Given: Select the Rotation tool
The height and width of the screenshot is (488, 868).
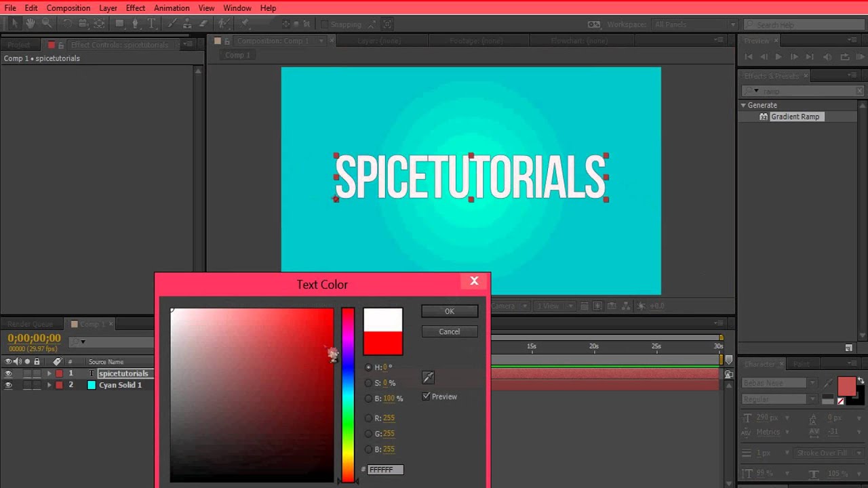Looking at the screenshot, I should [x=67, y=24].
